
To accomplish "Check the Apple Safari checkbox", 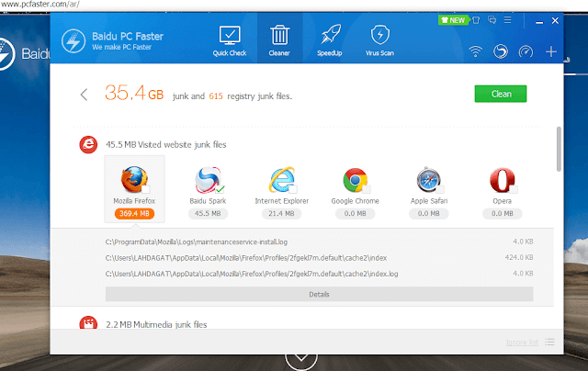I will point(440,189).
